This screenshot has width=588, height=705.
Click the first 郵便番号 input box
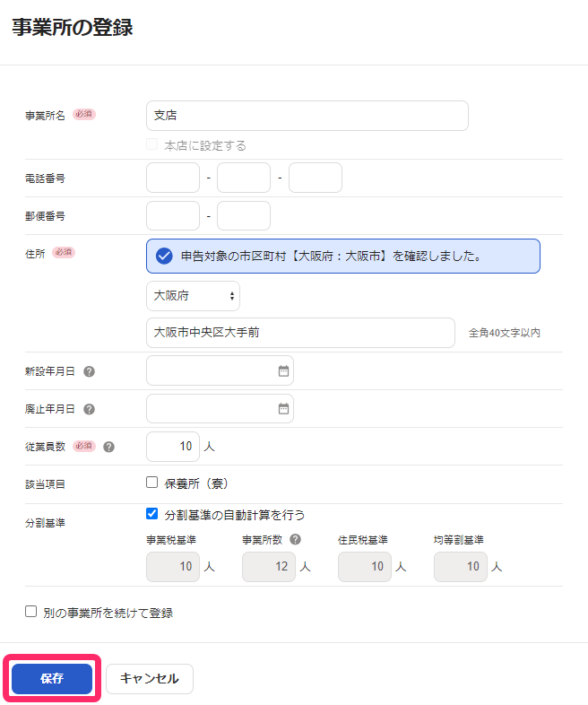173,216
